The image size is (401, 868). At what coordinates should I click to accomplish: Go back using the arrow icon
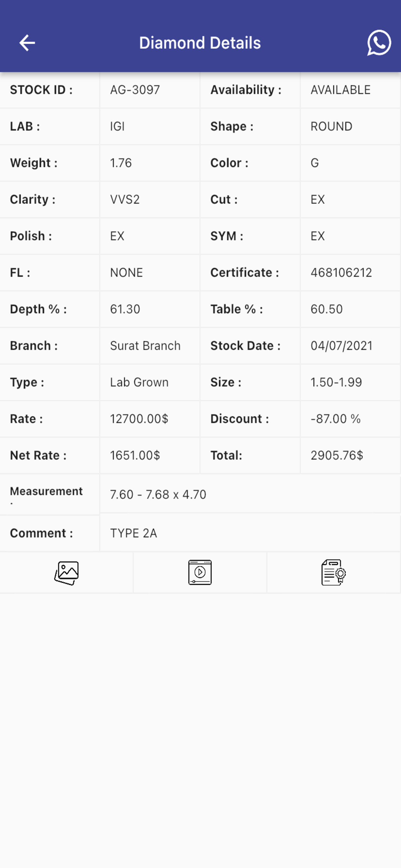pyautogui.click(x=27, y=43)
